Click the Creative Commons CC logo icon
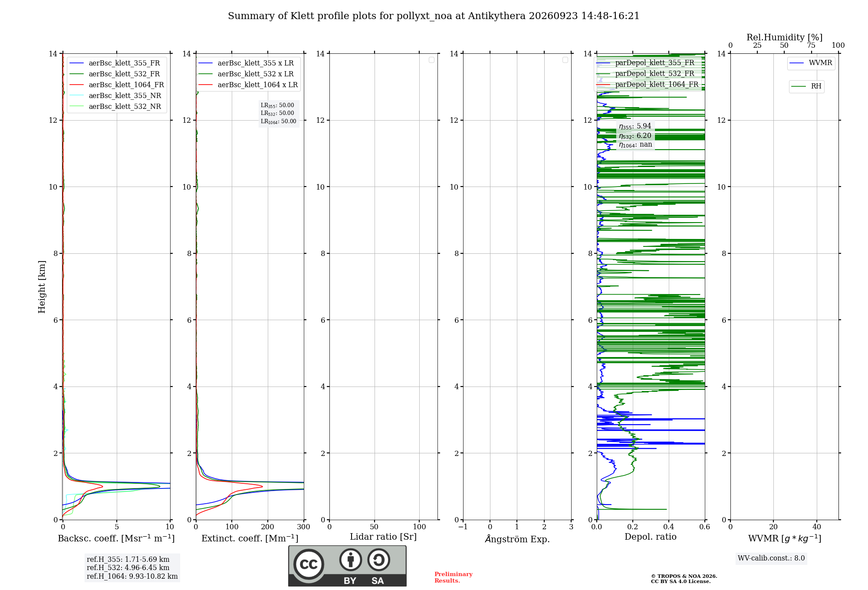Viewport: 868px width, 590px height. 309,564
